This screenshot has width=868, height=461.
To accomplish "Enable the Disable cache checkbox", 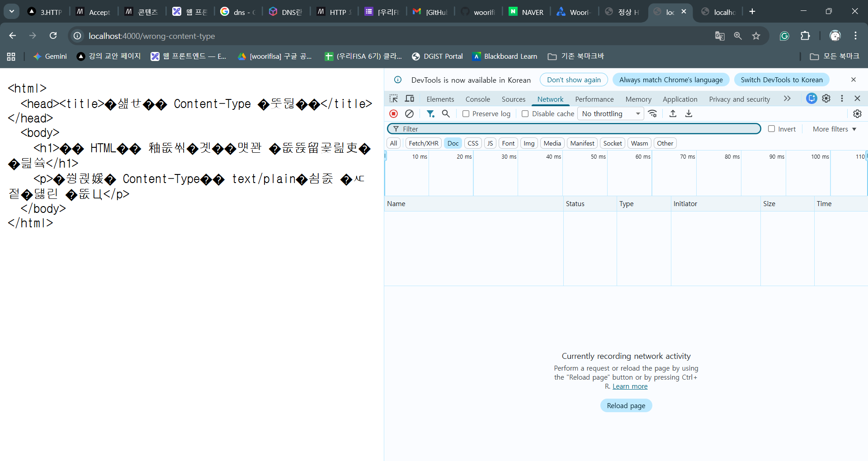I will [x=525, y=114].
